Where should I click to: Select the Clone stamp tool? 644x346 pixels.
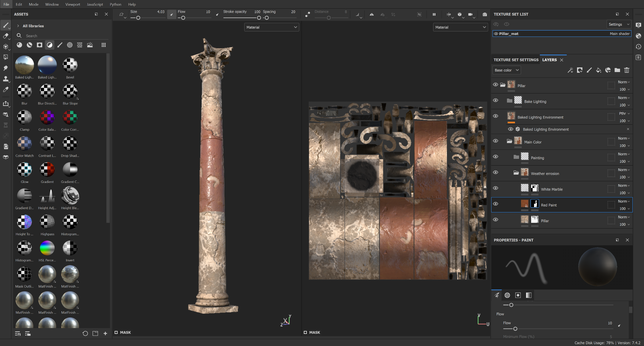coord(5,79)
